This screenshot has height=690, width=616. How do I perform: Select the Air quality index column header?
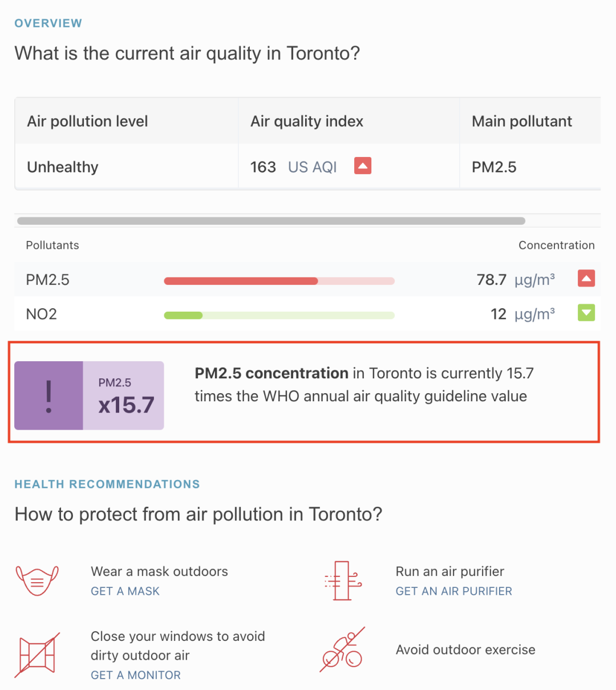tap(307, 121)
